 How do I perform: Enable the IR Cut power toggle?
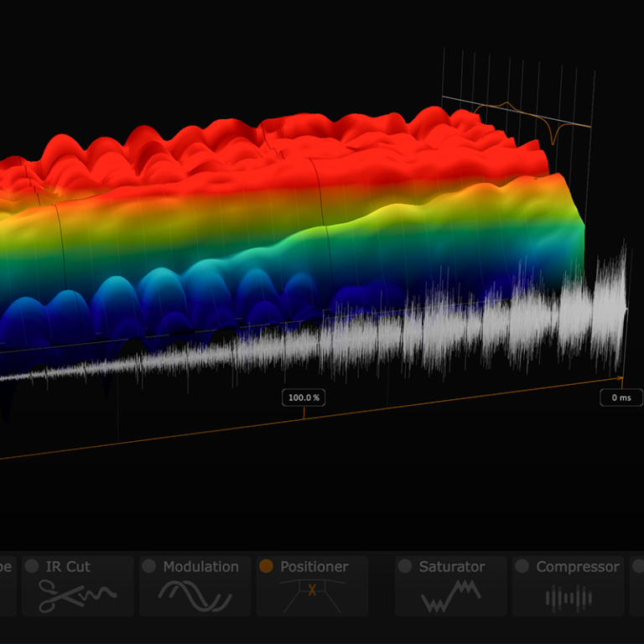pyautogui.click(x=32, y=567)
